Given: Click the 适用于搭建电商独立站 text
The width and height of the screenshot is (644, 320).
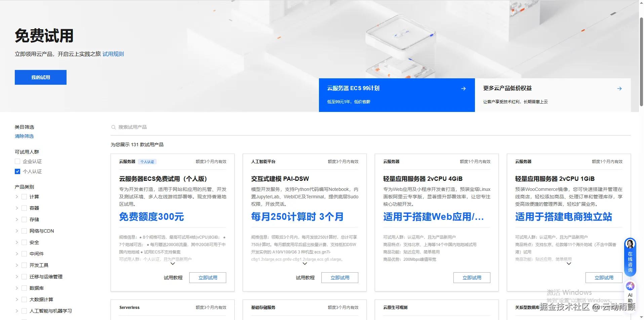Looking at the screenshot, I should [x=564, y=217].
